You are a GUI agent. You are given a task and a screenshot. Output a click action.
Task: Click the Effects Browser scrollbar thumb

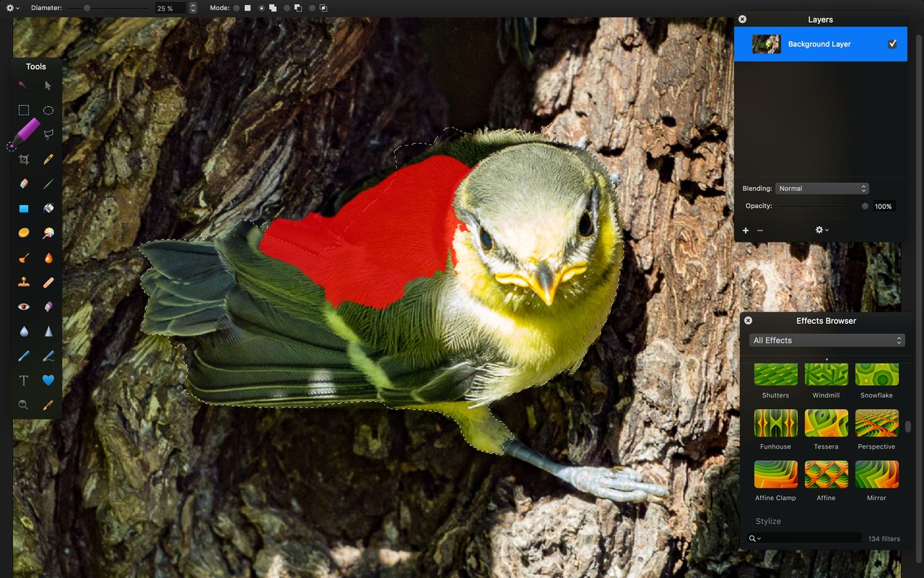coord(908,426)
